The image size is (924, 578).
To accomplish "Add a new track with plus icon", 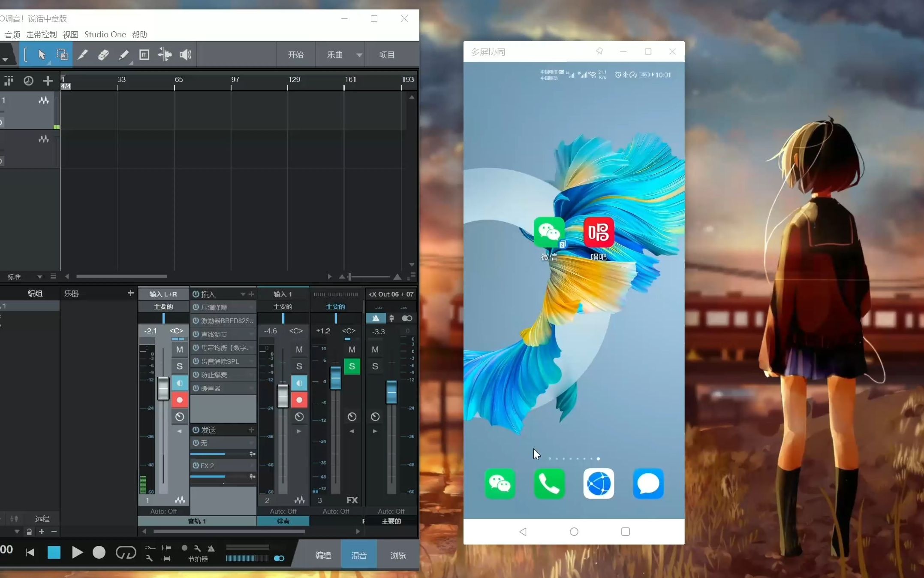I will click(x=48, y=81).
